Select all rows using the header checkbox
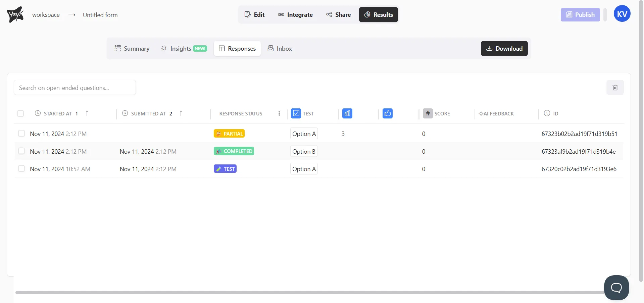Screen dimensions: 644x303 point(20,113)
